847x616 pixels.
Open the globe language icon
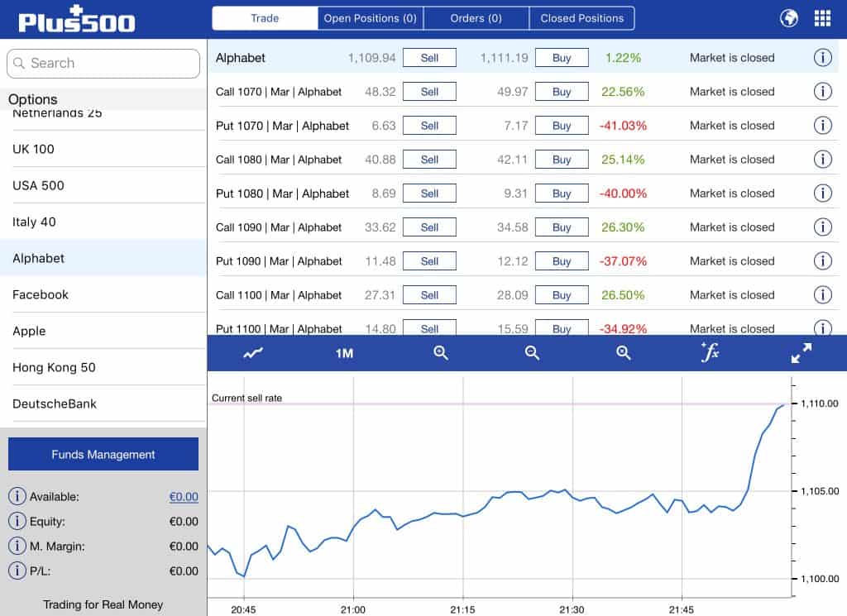(x=789, y=18)
